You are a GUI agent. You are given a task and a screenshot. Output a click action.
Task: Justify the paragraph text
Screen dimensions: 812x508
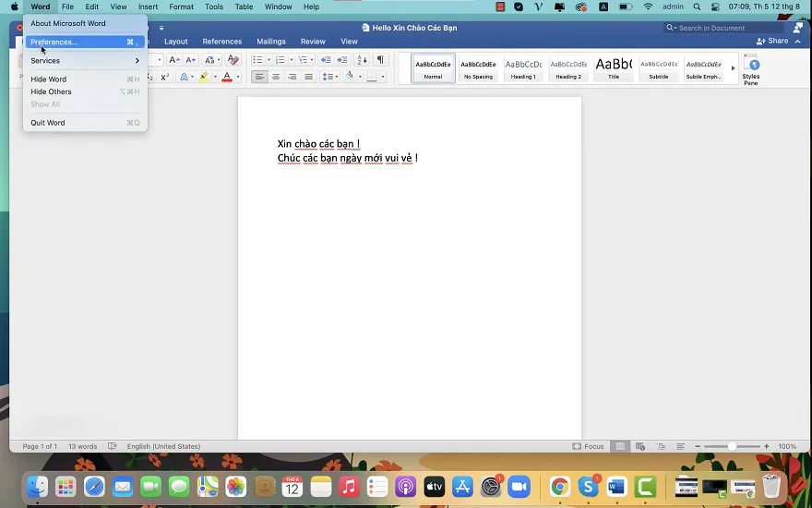coord(309,77)
